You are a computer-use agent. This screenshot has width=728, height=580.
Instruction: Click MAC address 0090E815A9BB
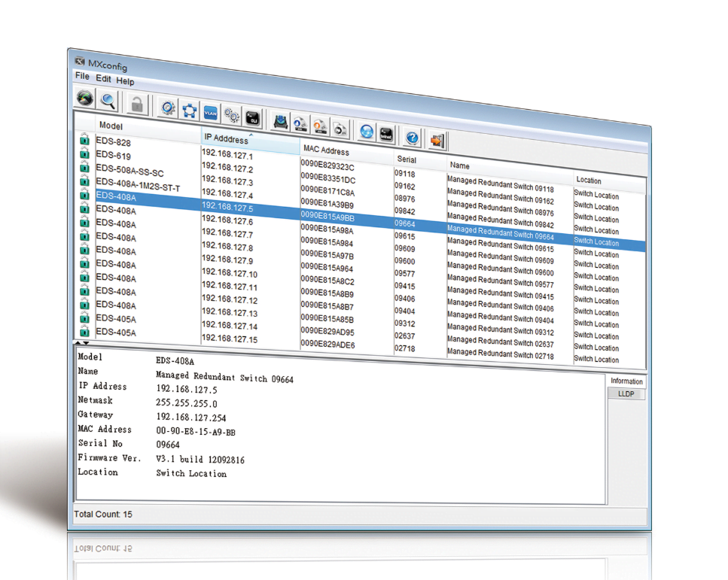coord(327,216)
